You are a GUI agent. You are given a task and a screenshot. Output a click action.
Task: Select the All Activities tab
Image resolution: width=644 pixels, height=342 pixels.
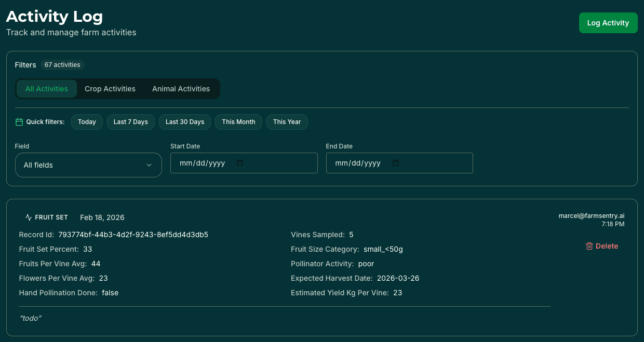pos(46,89)
